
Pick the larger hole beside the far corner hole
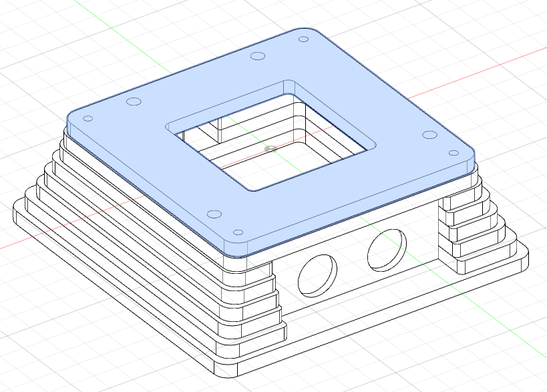coord(258,56)
